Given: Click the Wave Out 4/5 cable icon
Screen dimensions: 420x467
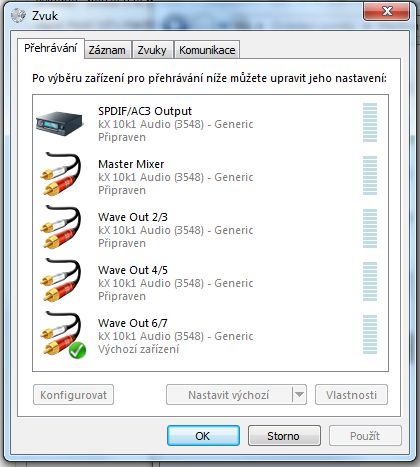Looking at the screenshot, I should click(61, 280).
